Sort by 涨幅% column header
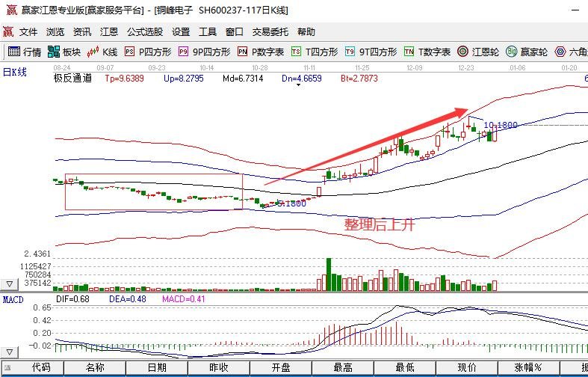Image resolution: width=588 pixels, height=377 pixels. pos(529,367)
